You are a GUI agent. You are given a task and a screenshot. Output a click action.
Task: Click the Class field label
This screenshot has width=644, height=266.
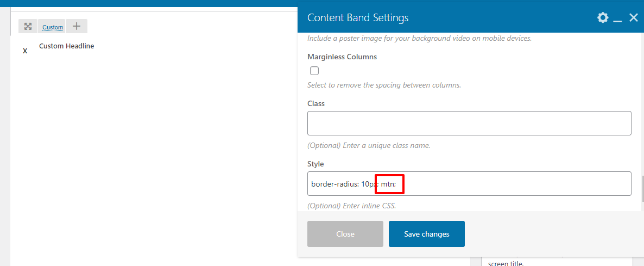(316, 103)
